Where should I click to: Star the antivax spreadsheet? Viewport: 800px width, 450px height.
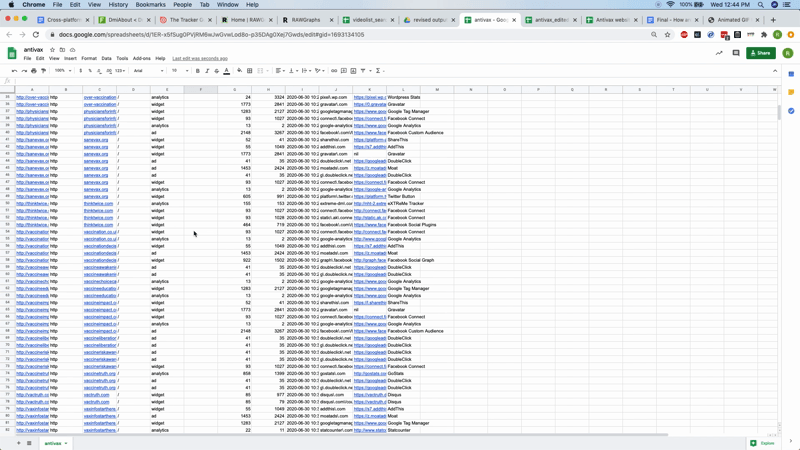click(53, 49)
